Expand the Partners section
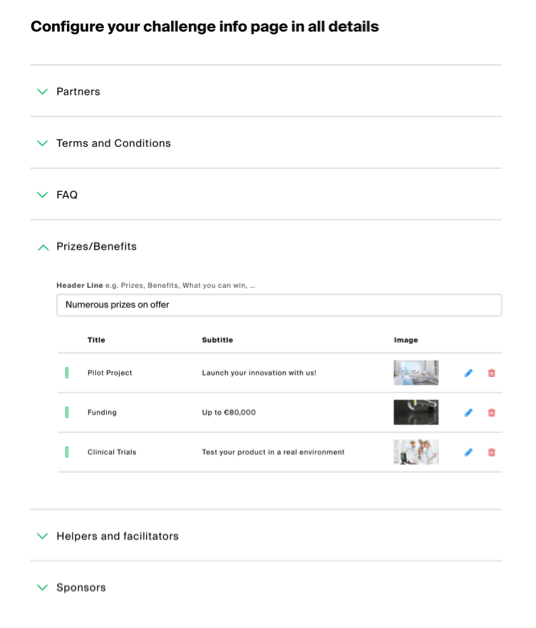The height and width of the screenshot is (628, 536). click(x=42, y=92)
